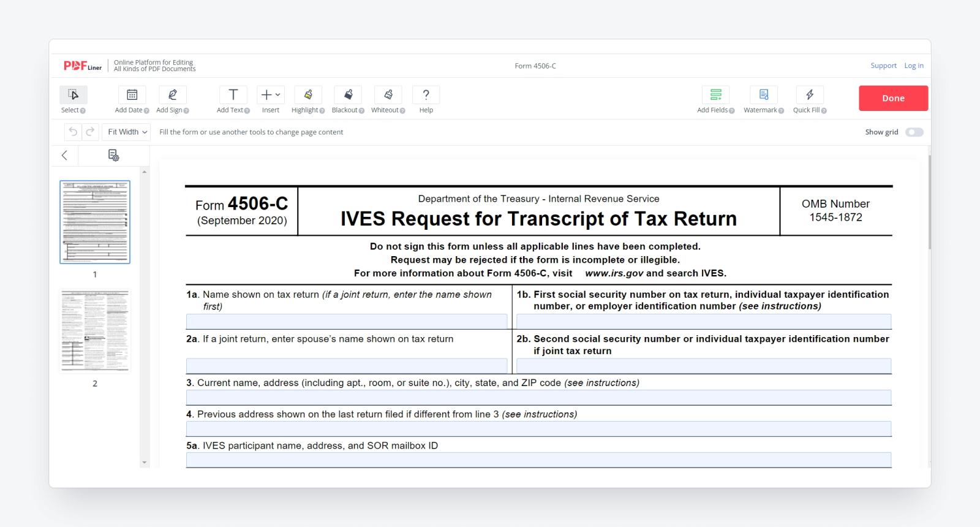Enable the Show grid toggle
Viewport: 980px width, 527px height.
coord(914,132)
